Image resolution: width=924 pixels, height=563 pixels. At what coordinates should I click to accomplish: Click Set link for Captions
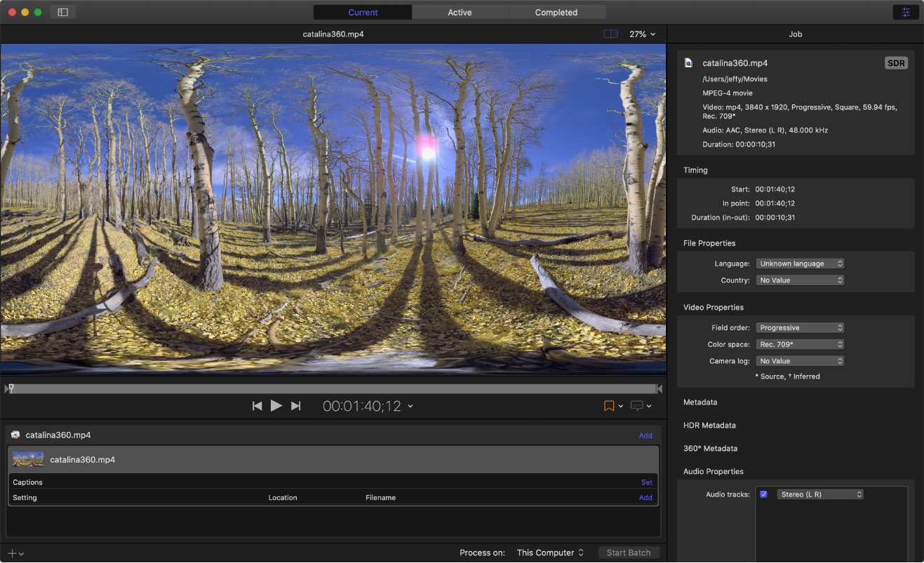point(646,482)
